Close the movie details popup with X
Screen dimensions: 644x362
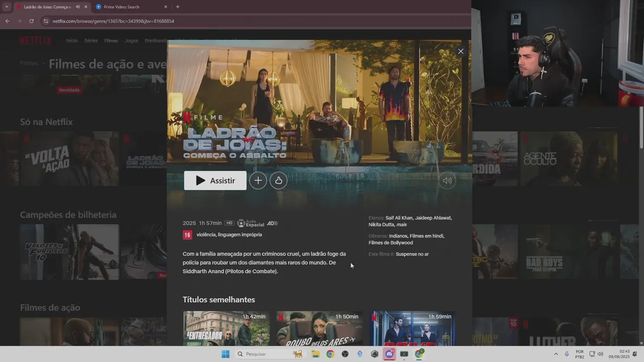click(x=460, y=51)
